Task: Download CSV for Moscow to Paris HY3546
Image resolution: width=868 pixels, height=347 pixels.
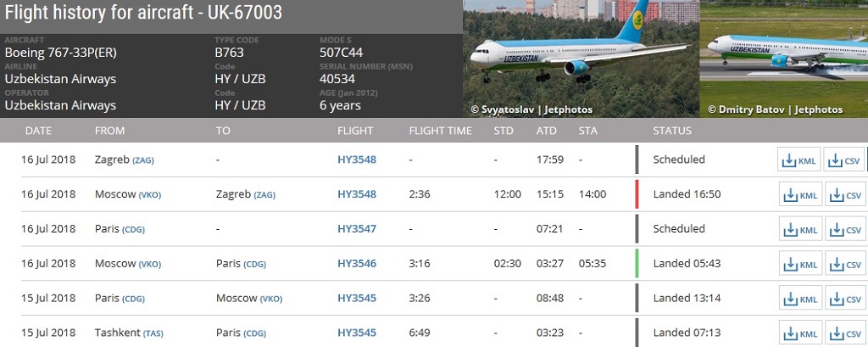Action: pyautogui.click(x=845, y=264)
